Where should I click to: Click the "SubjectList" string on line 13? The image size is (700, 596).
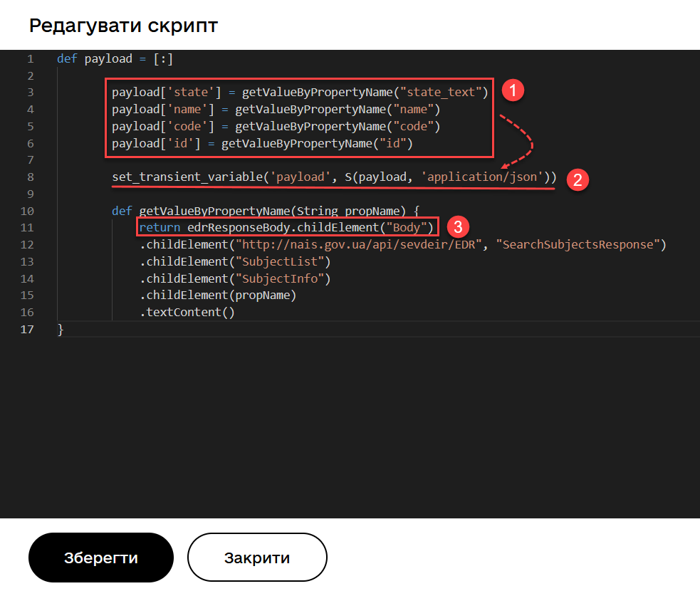(279, 261)
